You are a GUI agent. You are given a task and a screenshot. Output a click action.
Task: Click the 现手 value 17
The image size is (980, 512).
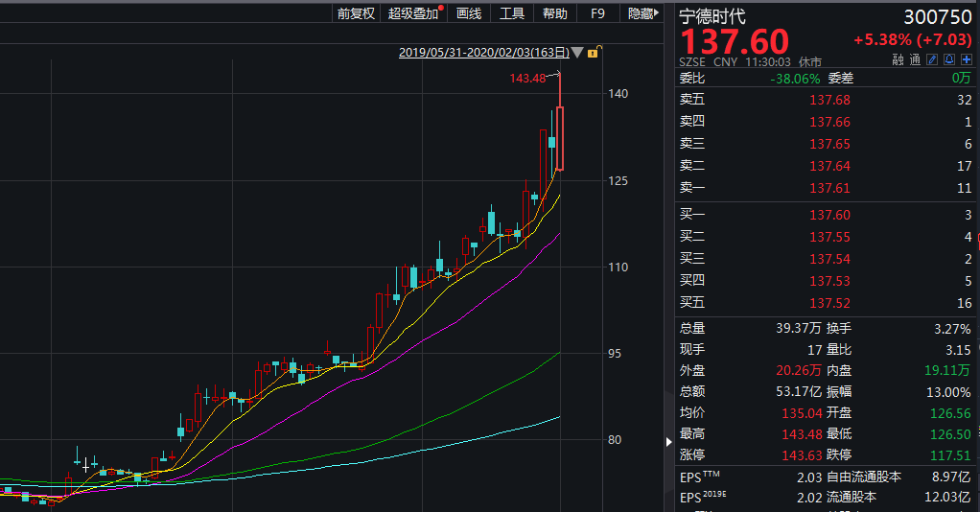(814, 350)
